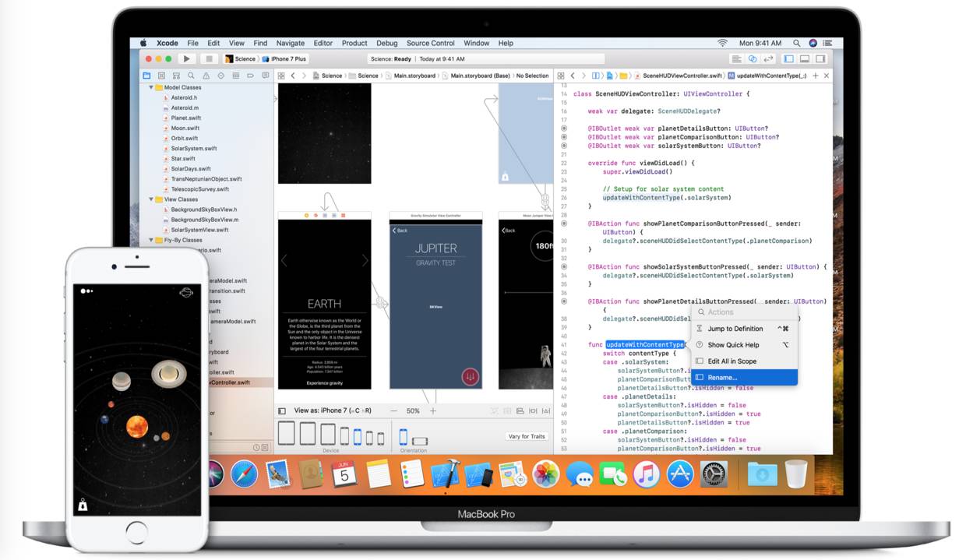966x560 pixels.
Task: Select the portrait orientation option
Action: coord(404,436)
